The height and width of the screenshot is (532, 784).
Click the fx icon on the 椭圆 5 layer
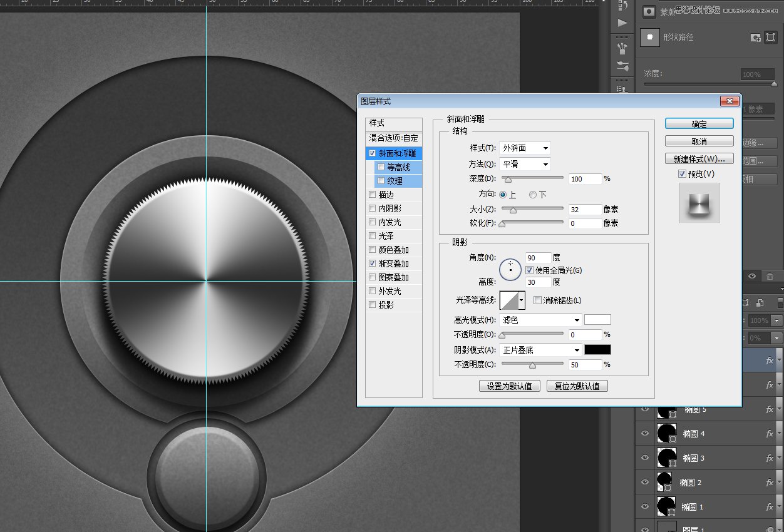pos(769,409)
